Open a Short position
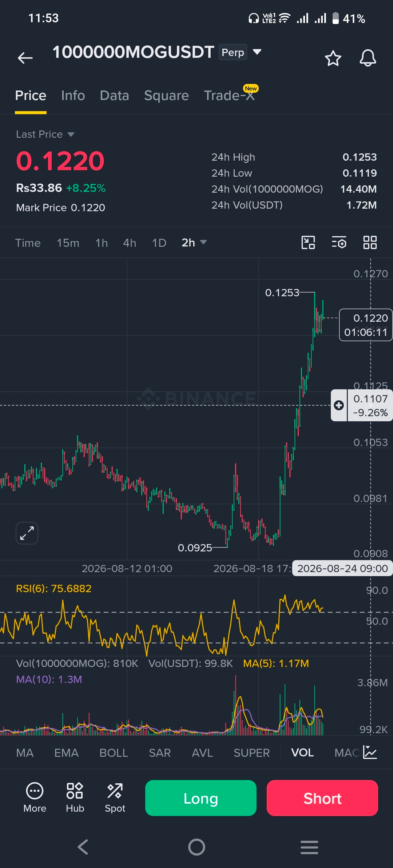393x868 pixels. (x=322, y=798)
